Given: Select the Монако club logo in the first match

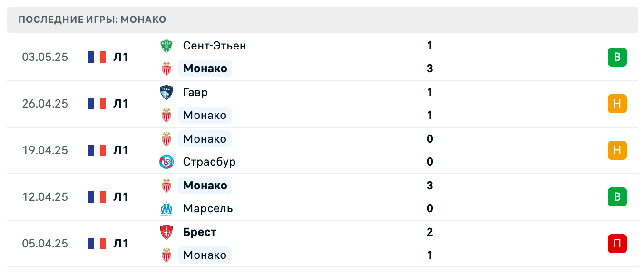Looking at the screenshot, I should click(167, 68).
